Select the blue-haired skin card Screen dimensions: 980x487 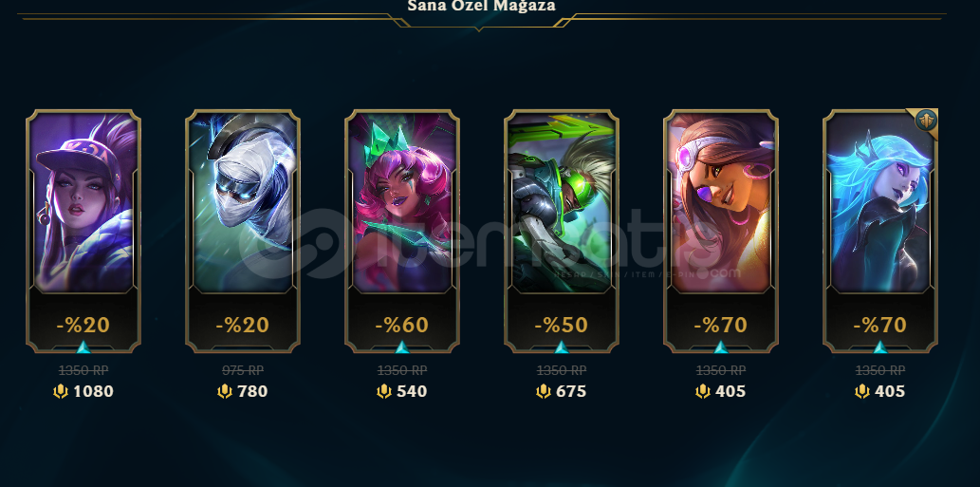click(x=880, y=231)
